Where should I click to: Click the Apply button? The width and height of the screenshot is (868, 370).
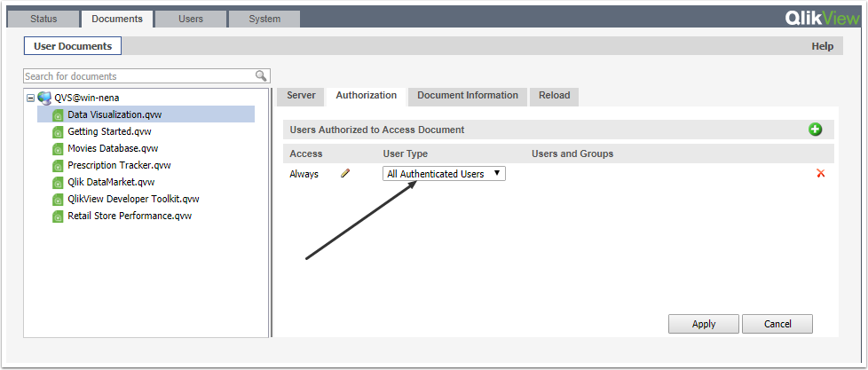(x=704, y=324)
